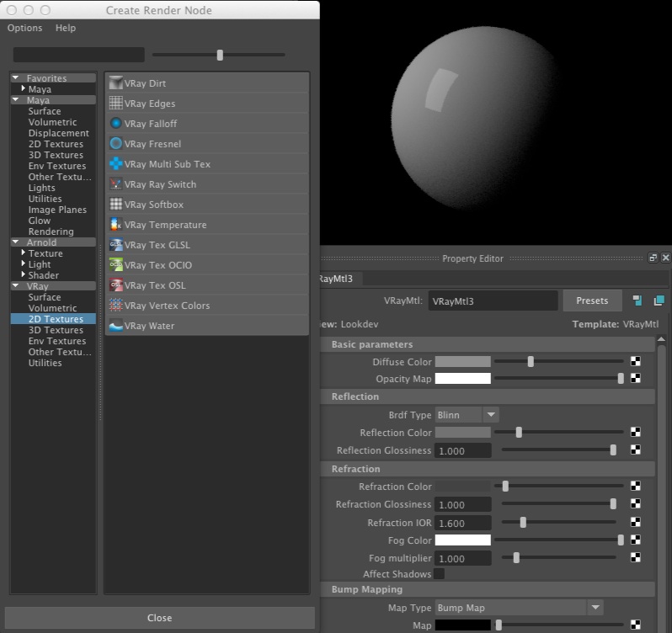
Task: Open the Help menu
Action: [x=66, y=28]
